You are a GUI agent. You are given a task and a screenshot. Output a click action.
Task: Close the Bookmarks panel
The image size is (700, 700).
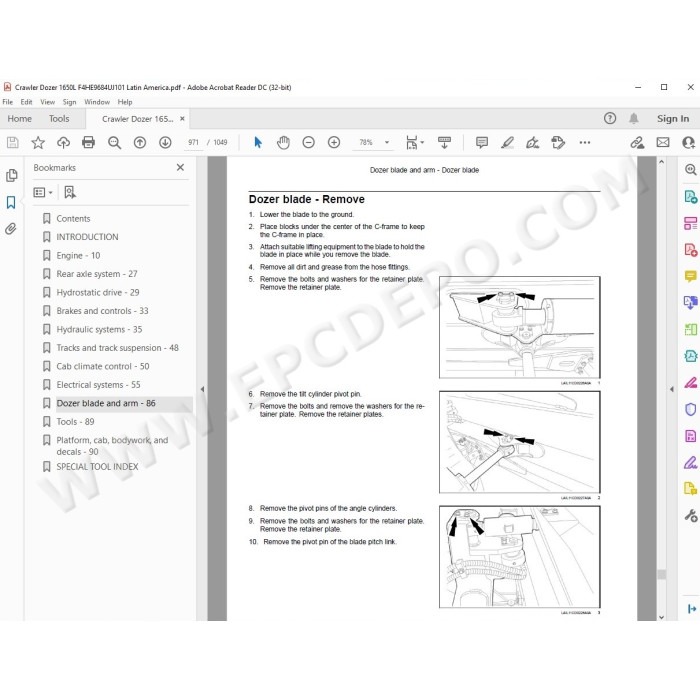pyautogui.click(x=180, y=167)
